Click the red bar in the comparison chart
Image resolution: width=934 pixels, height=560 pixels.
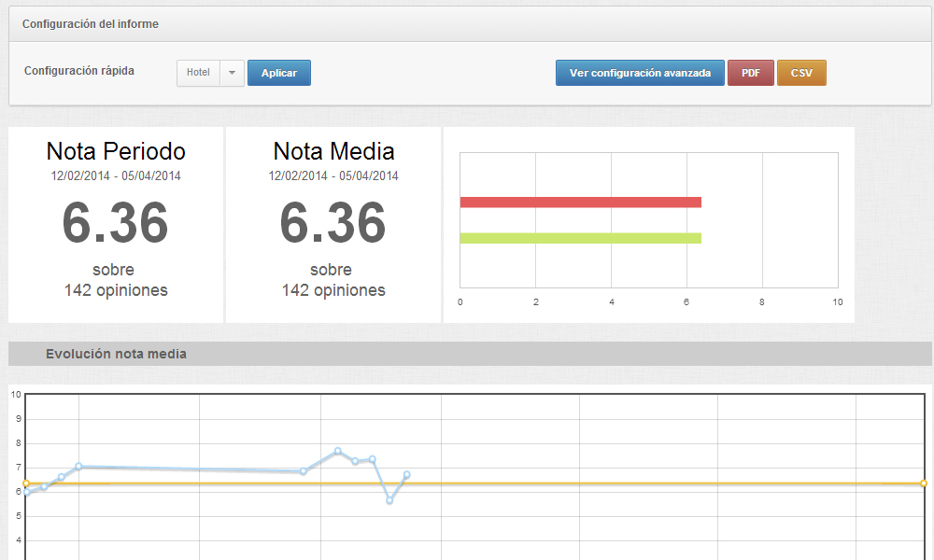(x=579, y=201)
